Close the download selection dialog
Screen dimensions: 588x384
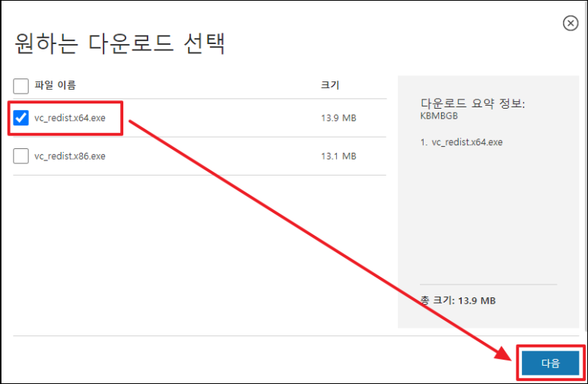click(571, 24)
